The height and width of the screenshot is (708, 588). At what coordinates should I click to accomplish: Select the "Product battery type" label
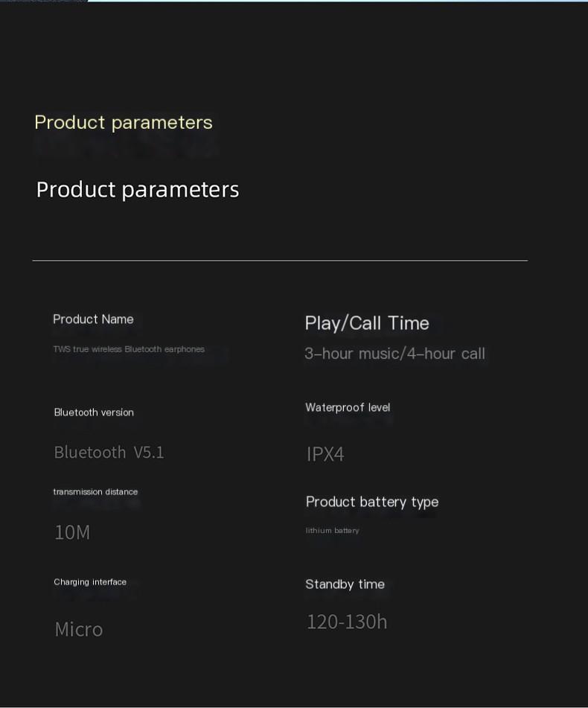(372, 502)
